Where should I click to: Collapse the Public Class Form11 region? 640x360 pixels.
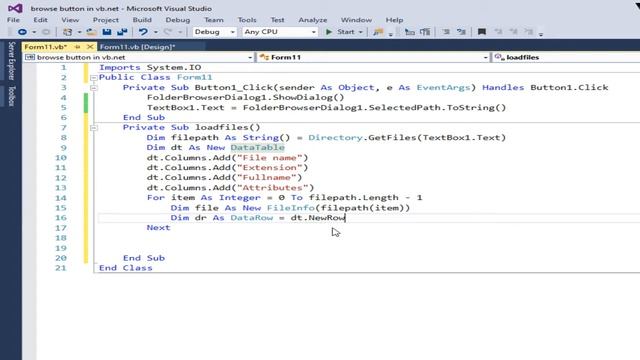[93, 78]
